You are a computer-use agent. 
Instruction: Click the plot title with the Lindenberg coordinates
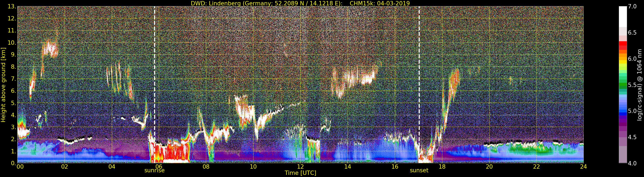tap(300, 3)
